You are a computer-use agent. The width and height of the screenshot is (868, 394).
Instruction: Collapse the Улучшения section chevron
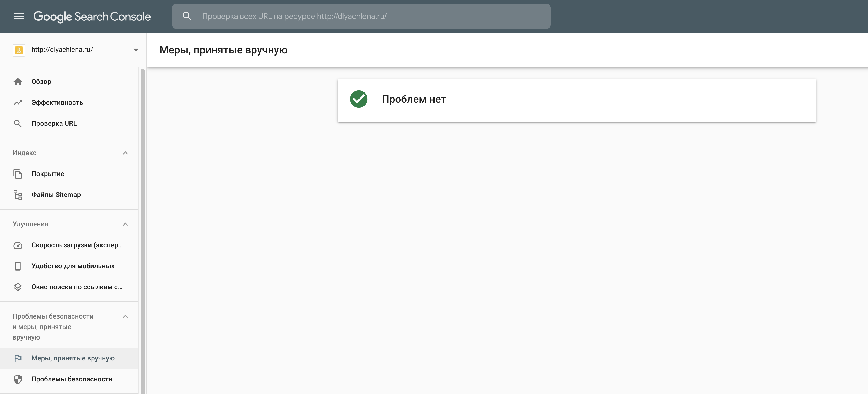[125, 224]
